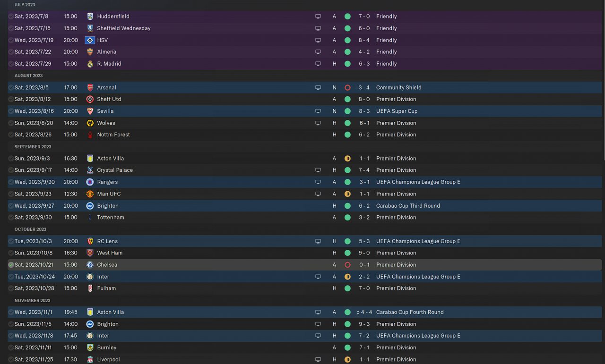This screenshot has height=364, width=605.
Task: Click the Wolves club badge
Action: point(90,123)
